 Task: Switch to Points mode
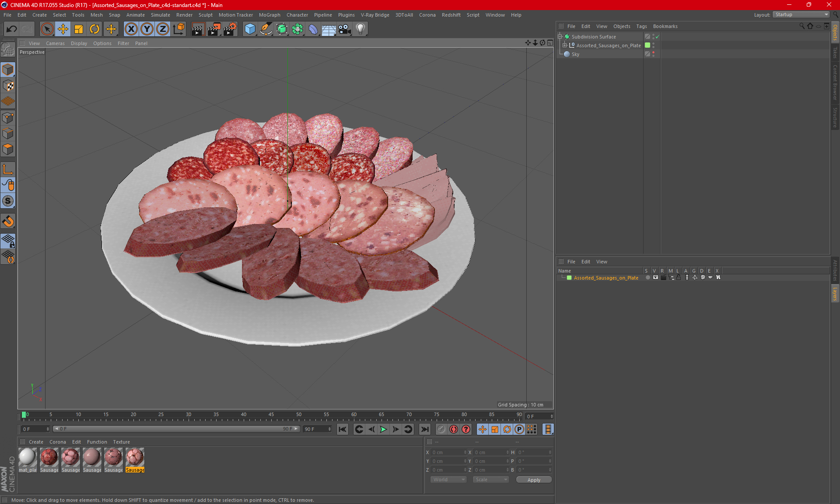click(x=8, y=118)
